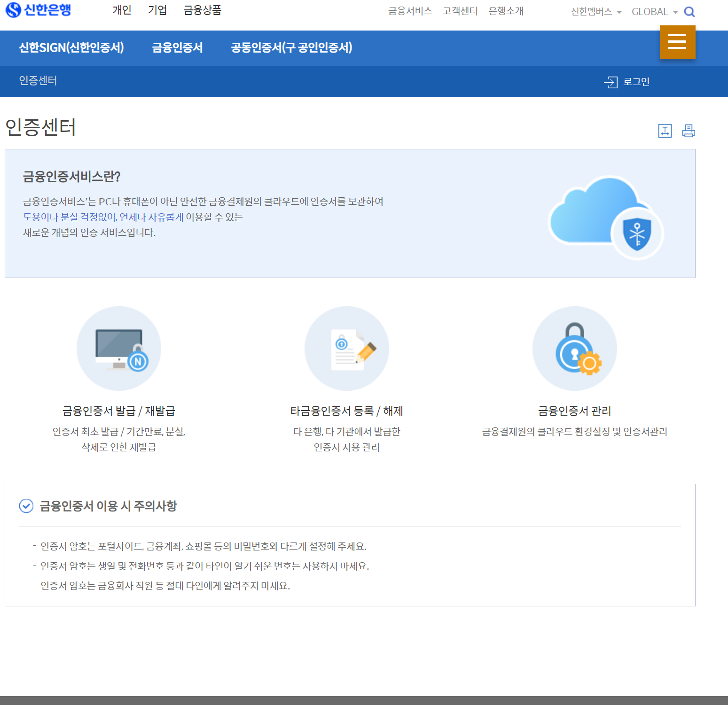This screenshot has width=728, height=705.
Task: Select the 금융인증서 tab
Action: [x=177, y=47]
